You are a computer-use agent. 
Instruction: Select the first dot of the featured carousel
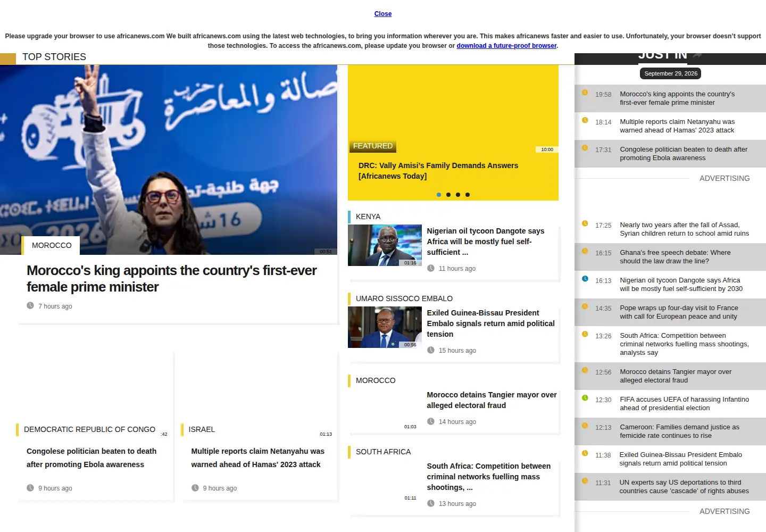(439, 195)
